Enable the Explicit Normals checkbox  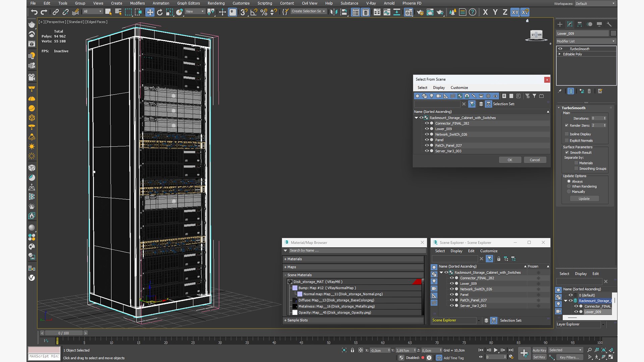[567, 140]
